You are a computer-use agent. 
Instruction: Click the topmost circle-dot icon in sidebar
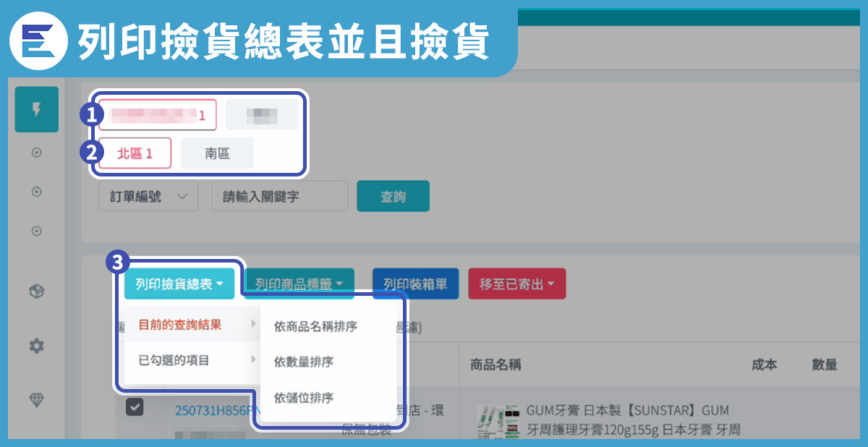click(x=37, y=153)
